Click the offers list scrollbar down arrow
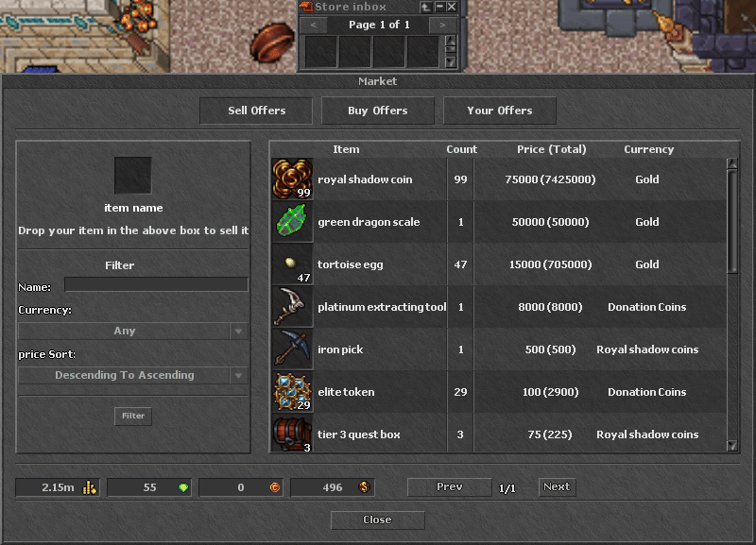Viewport: 756px width, 545px height. point(731,445)
